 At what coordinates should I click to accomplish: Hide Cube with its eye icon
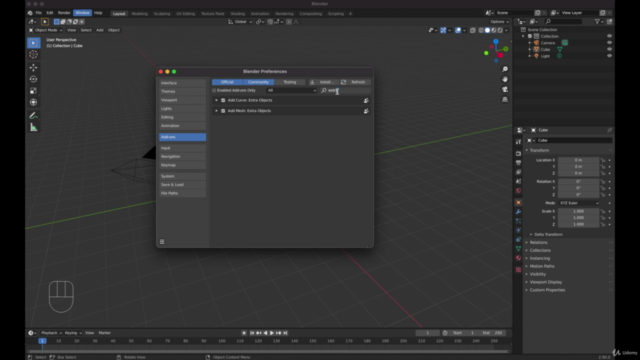click(x=609, y=49)
